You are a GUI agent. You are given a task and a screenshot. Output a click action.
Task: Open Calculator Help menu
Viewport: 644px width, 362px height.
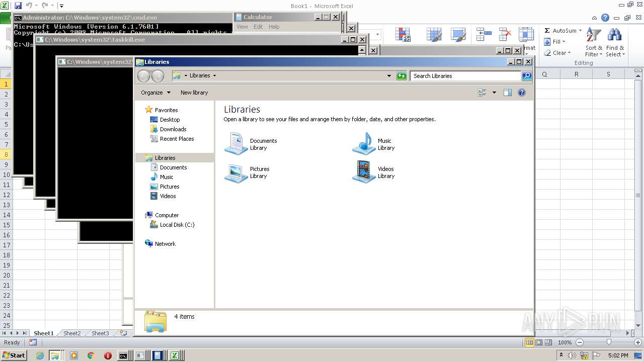[x=274, y=27]
